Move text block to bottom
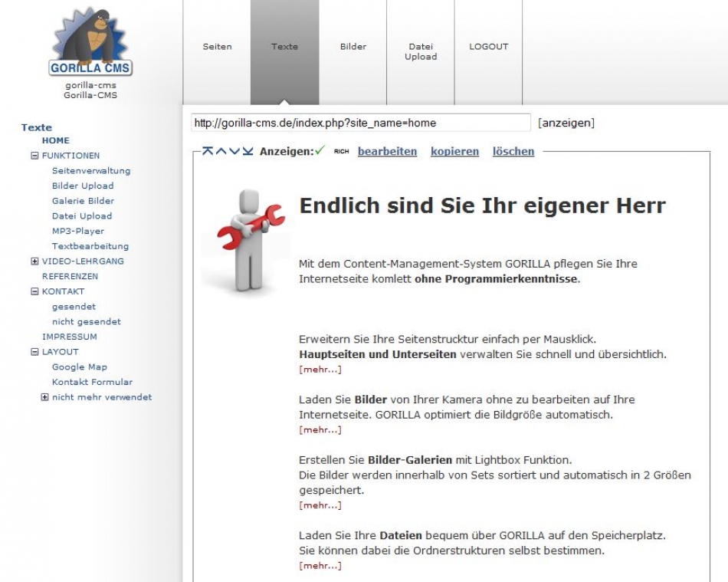 coord(248,151)
